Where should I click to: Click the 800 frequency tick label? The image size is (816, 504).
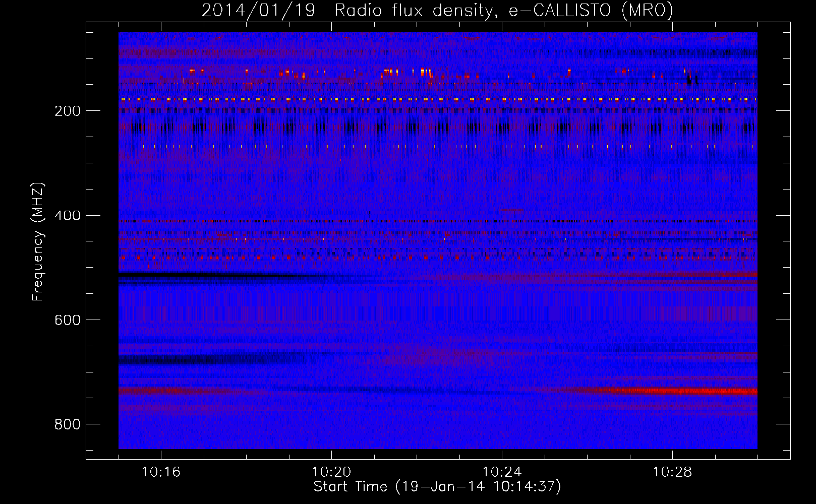pyautogui.click(x=68, y=424)
